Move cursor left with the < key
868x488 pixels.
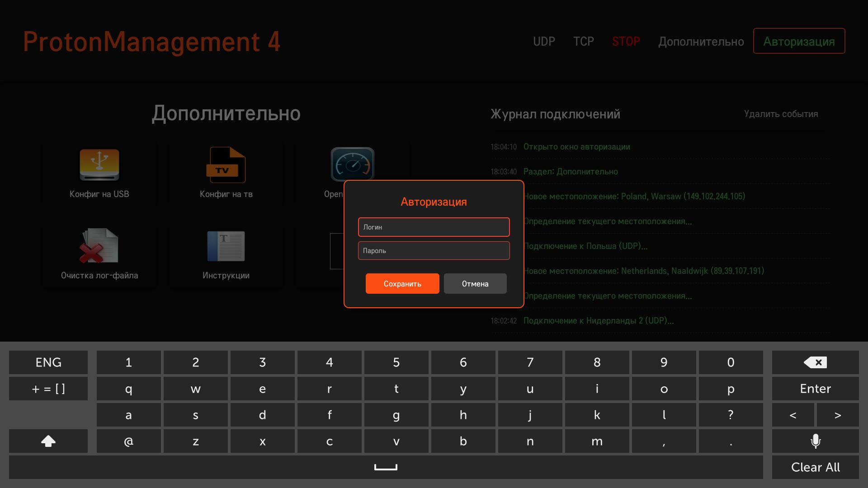[793, 415]
